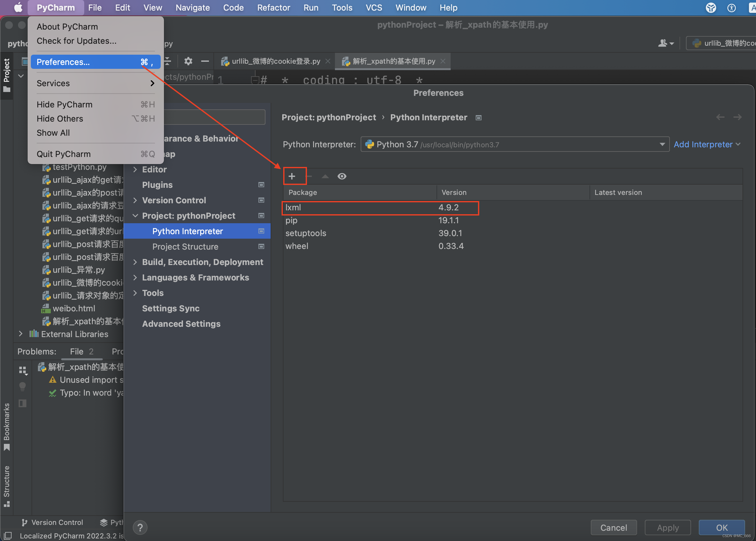The height and width of the screenshot is (541, 756).
Task: Click the project tool window gear icon
Action: (188, 61)
